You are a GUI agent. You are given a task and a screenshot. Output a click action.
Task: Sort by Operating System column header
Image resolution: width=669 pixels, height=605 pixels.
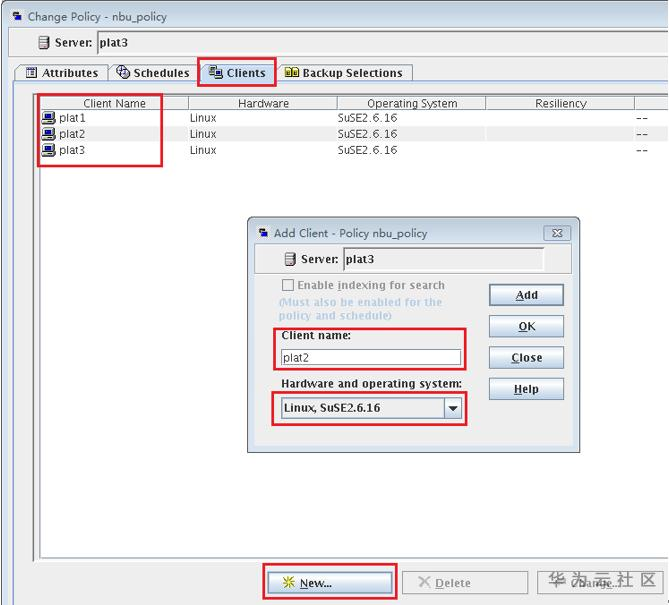pos(411,103)
